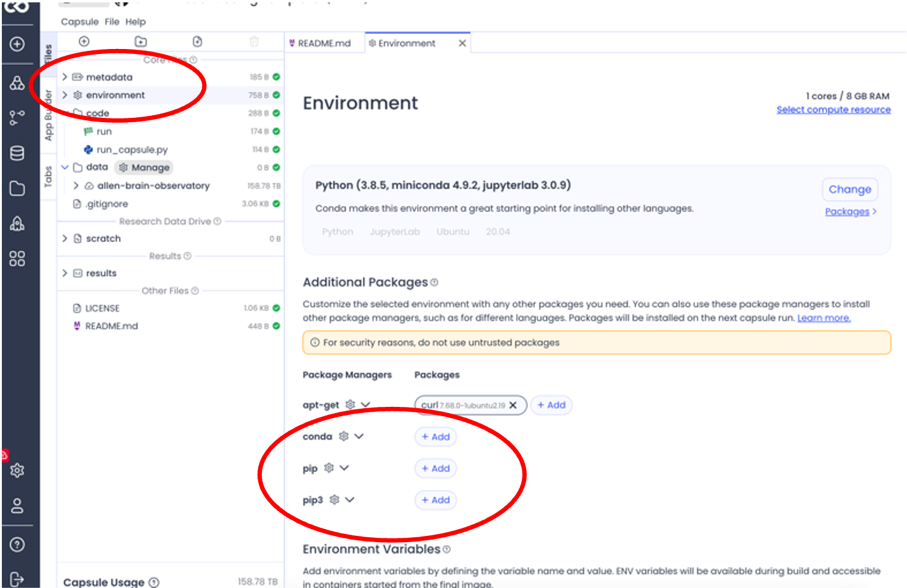The image size is (907, 588).
Task: Open the four-squares apps grid icon
Action: 17,259
